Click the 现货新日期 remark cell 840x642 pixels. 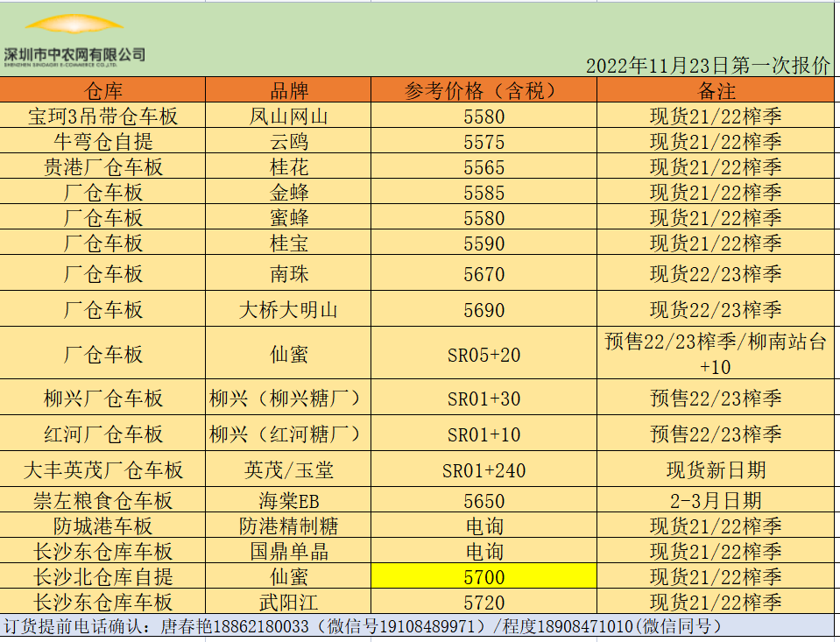pos(716,470)
